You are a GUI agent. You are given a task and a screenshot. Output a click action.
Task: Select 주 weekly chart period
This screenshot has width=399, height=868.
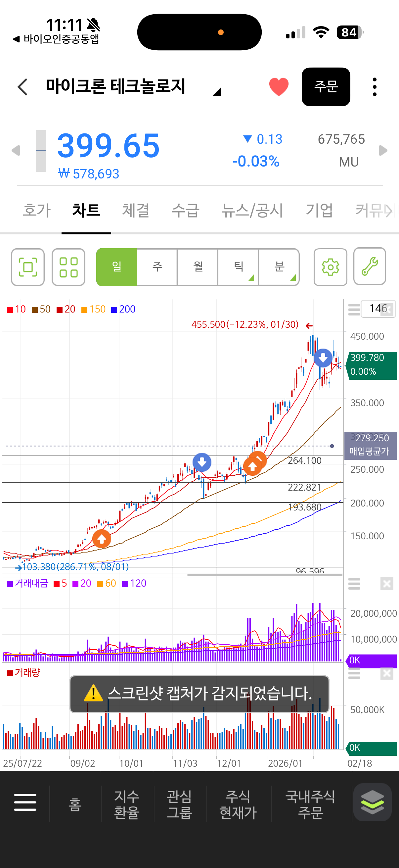pos(157,267)
